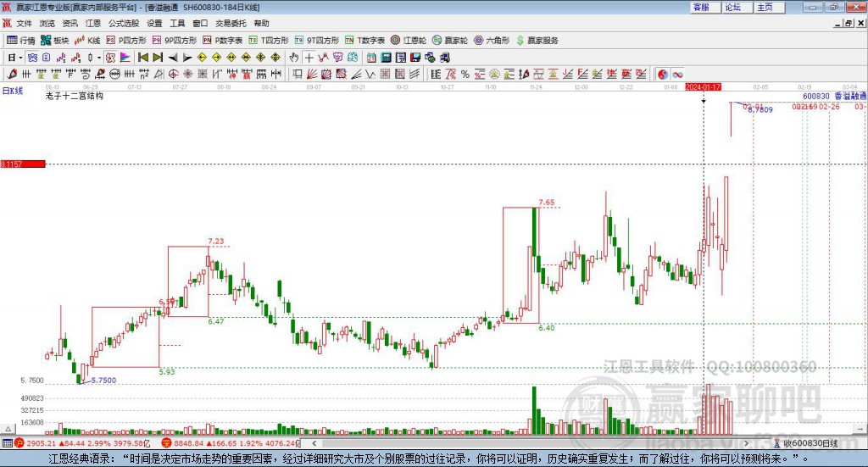Open the calculator icon in toolbar
Image resolution: width=868 pixels, height=467 pixels.
pos(386,58)
